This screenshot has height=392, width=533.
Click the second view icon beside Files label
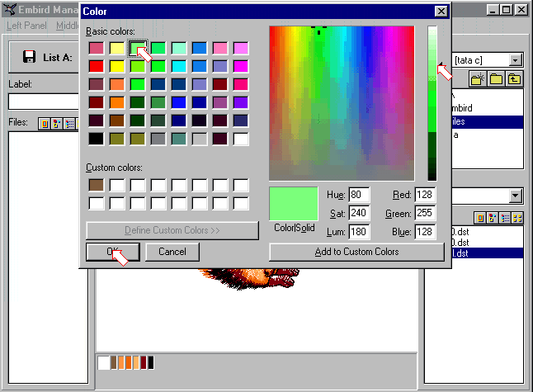(x=57, y=123)
